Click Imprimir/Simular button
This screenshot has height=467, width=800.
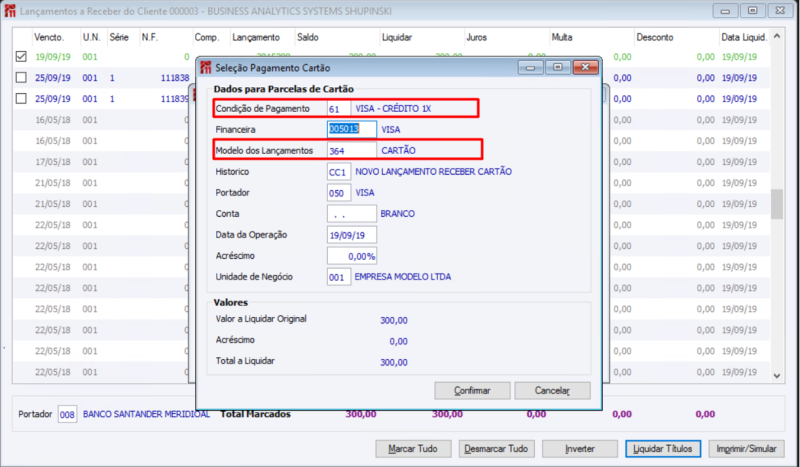click(x=746, y=449)
